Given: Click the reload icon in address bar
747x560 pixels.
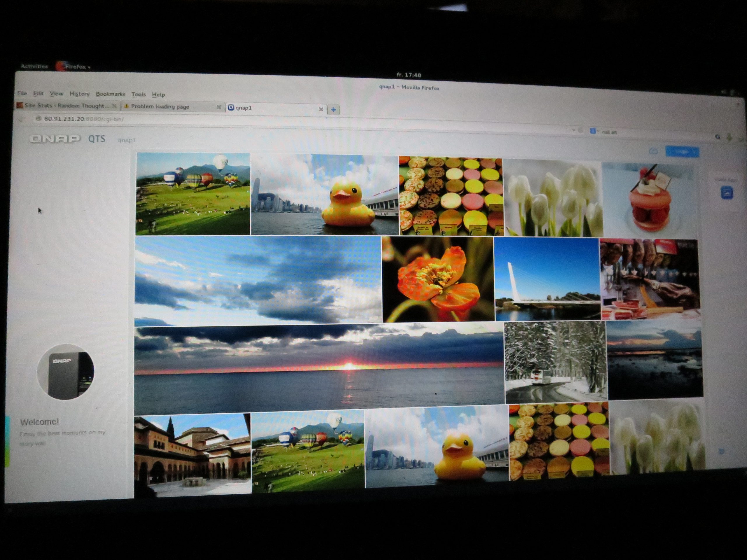Looking at the screenshot, I should point(580,130).
